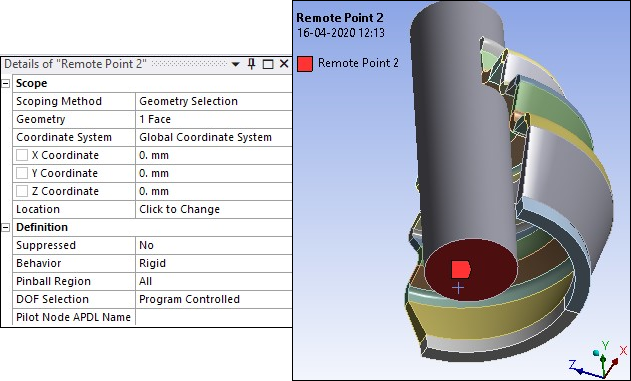Screen dimensions: 631x381
Task: Click the Pinball Region label
Action: click(x=54, y=281)
